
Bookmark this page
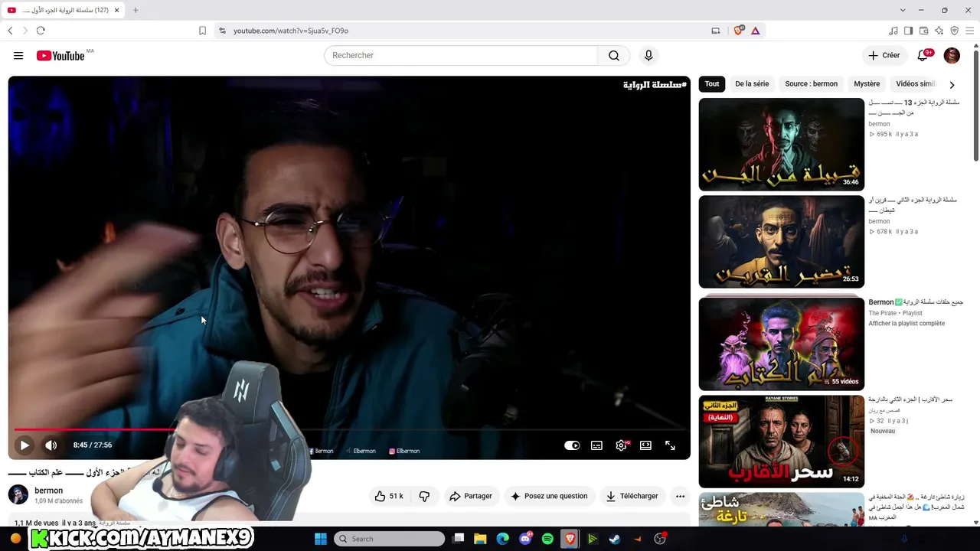(202, 31)
